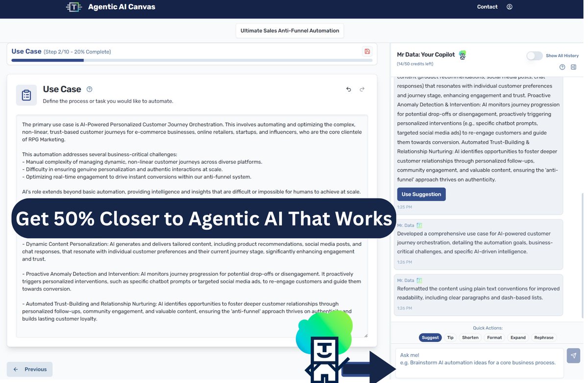588x383 pixels.
Task: Click the clipboard icon next to Use Case
Action: (x=26, y=95)
